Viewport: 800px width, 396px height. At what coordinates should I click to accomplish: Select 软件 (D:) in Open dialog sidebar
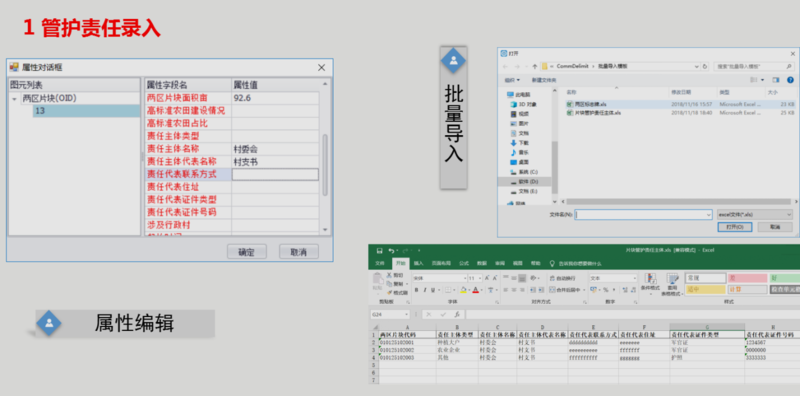524,181
